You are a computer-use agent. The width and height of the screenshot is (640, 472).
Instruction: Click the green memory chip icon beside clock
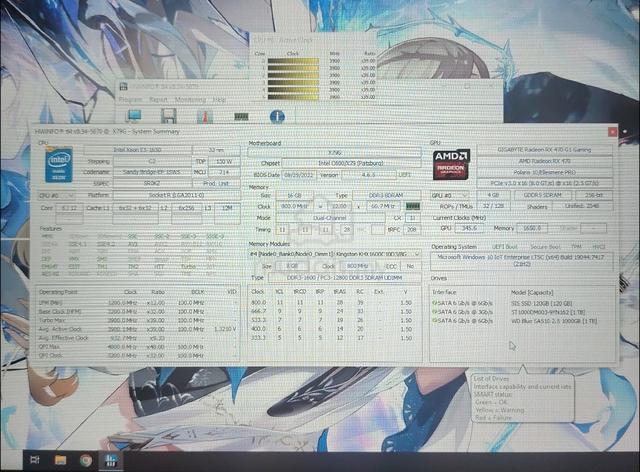[x=413, y=206]
